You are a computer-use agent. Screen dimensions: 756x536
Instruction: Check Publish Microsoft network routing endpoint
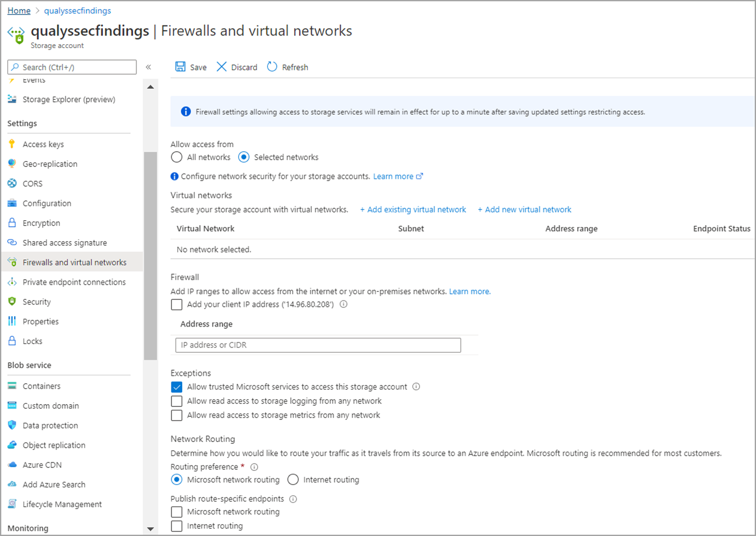click(177, 512)
